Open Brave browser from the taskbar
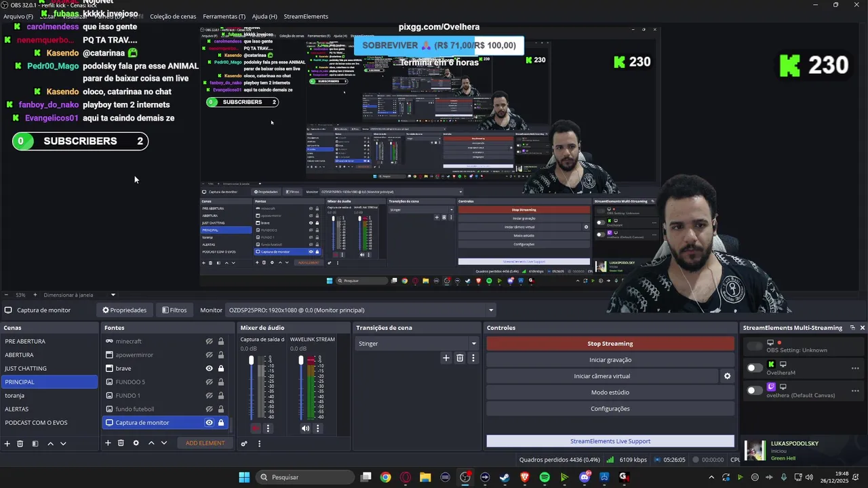The image size is (868, 488). tap(525, 477)
